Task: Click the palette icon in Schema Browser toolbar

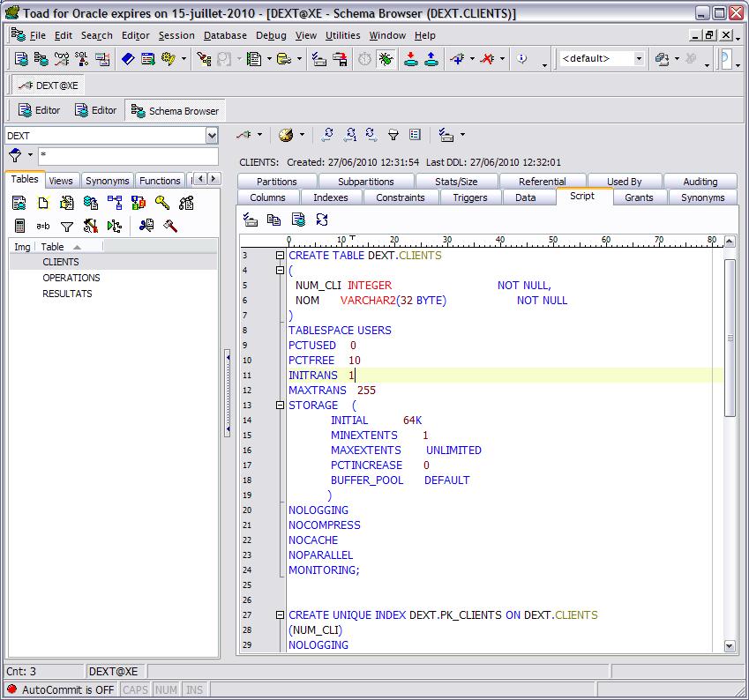Action: pos(286,135)
